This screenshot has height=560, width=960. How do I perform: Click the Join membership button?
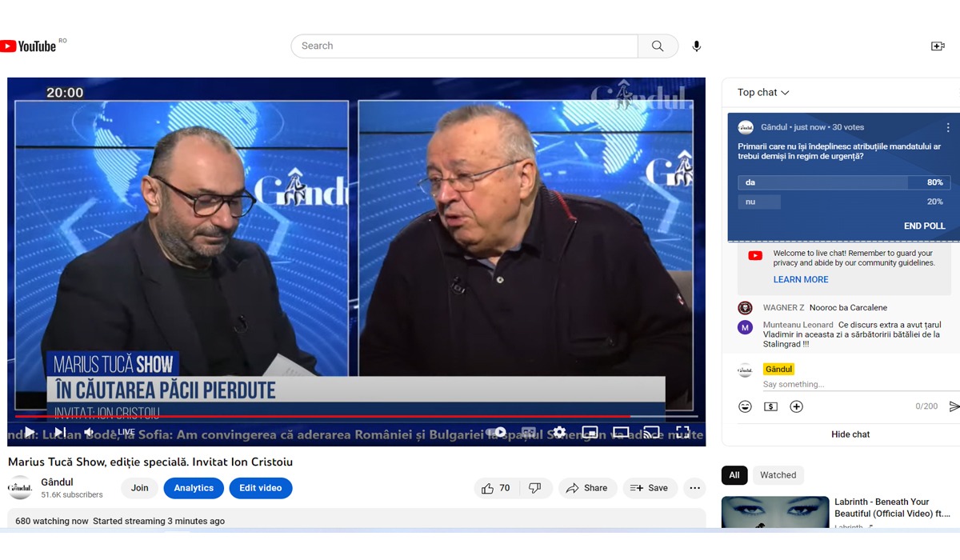[139, 488]
